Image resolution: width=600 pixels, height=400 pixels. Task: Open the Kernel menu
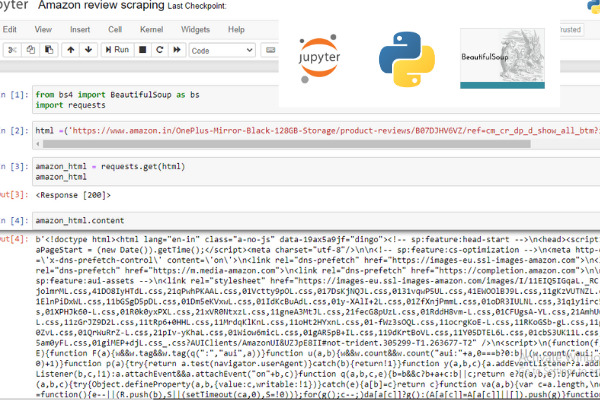(x=152, y=29)
